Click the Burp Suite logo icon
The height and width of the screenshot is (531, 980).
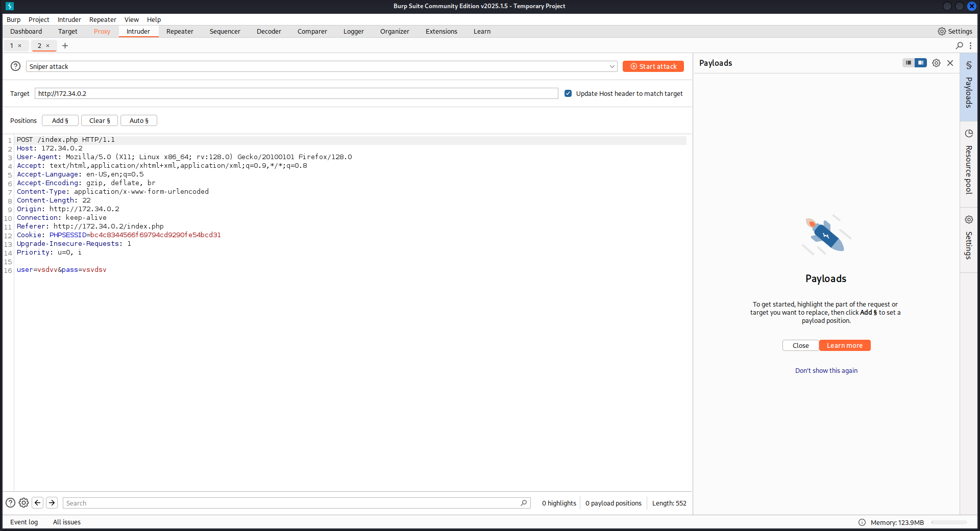tap(10, 6)
